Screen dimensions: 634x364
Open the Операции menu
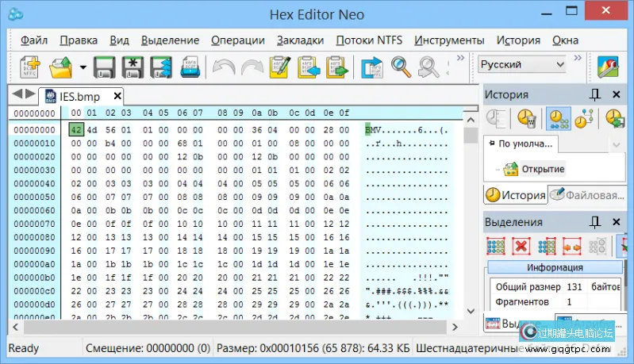(238, 40)
